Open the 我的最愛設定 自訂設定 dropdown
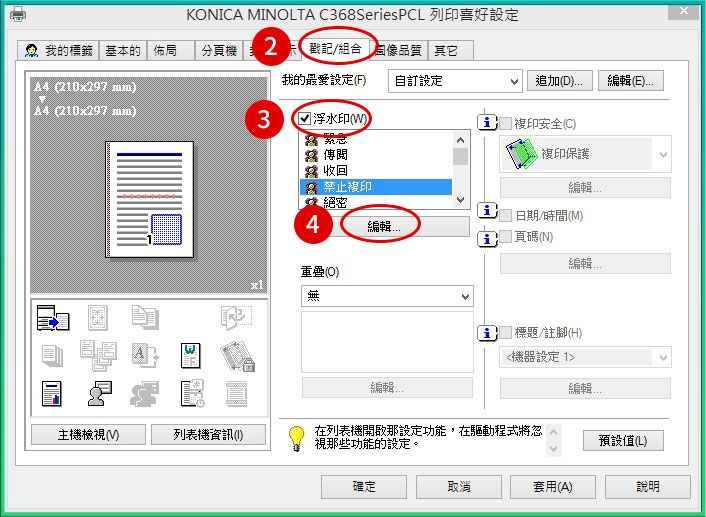The width and height of the screenshot is (706, 517). (x=455, y=81)
